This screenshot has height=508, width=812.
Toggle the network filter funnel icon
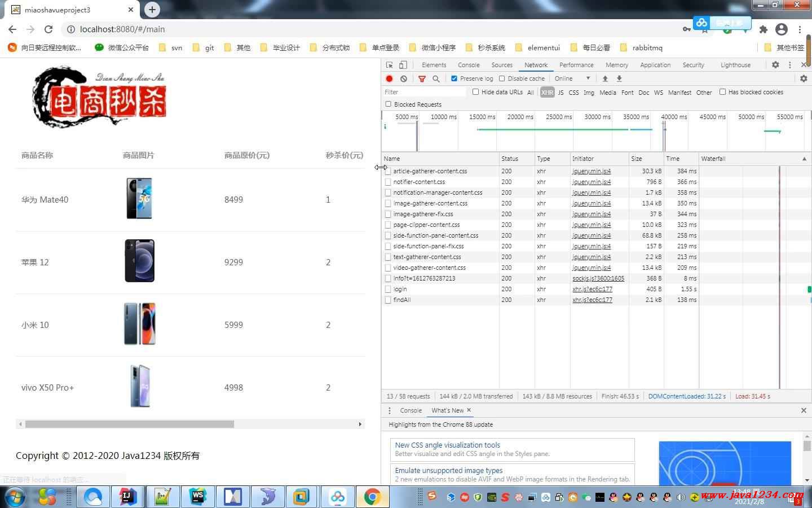pos(422,78)
